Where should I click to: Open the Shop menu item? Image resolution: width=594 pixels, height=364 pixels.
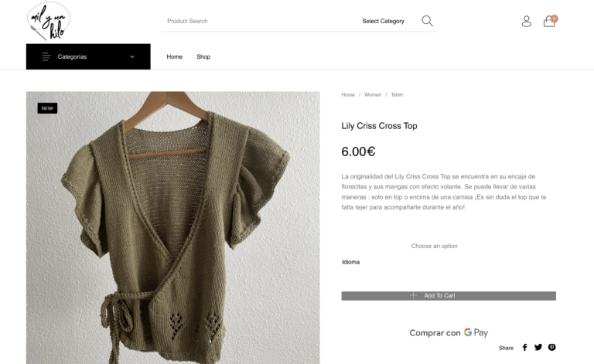pyautogui.click(x=203, y=56)
